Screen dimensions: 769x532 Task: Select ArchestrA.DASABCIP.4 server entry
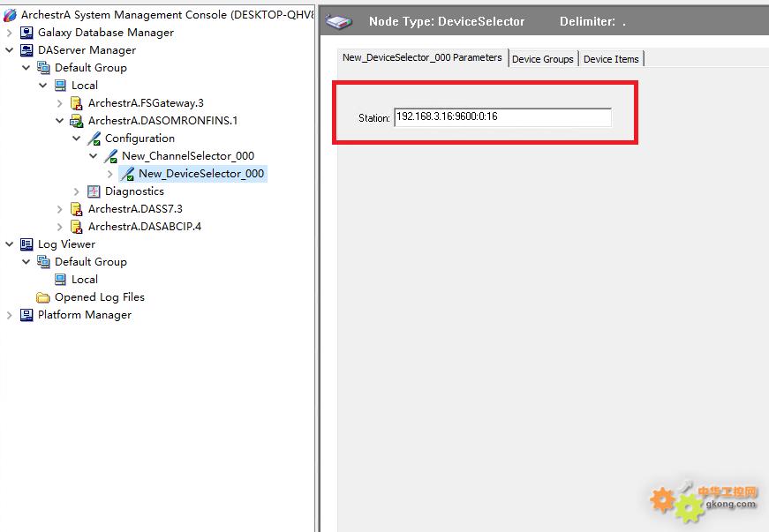(x=145, y=227)
